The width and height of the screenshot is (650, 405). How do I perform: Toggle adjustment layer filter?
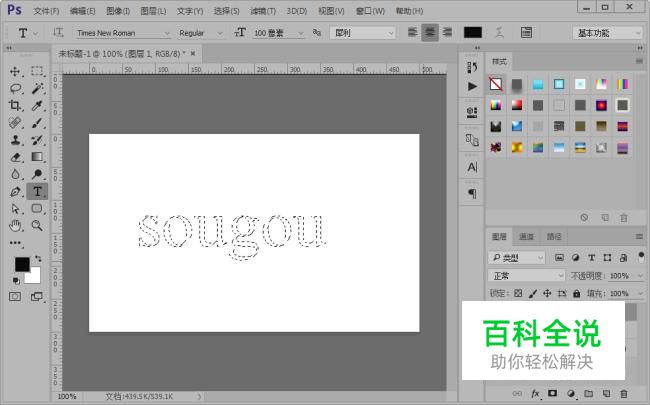(x=575, y=258)
